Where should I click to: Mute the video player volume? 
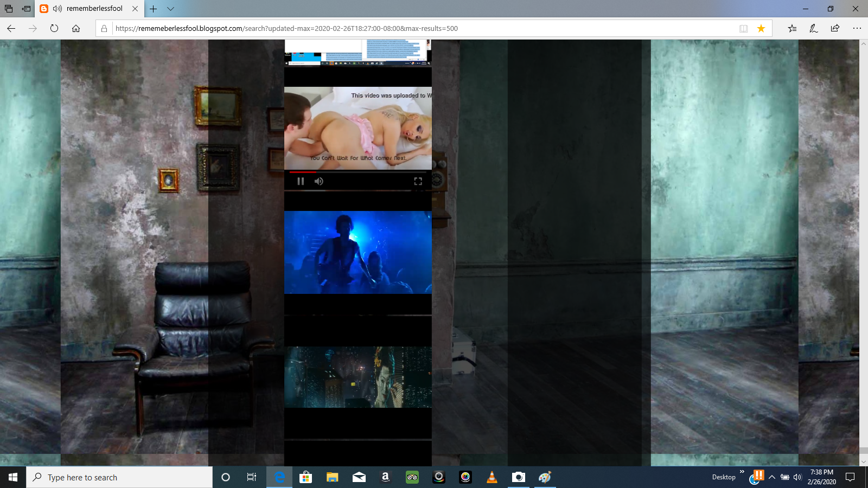[319, 181]
